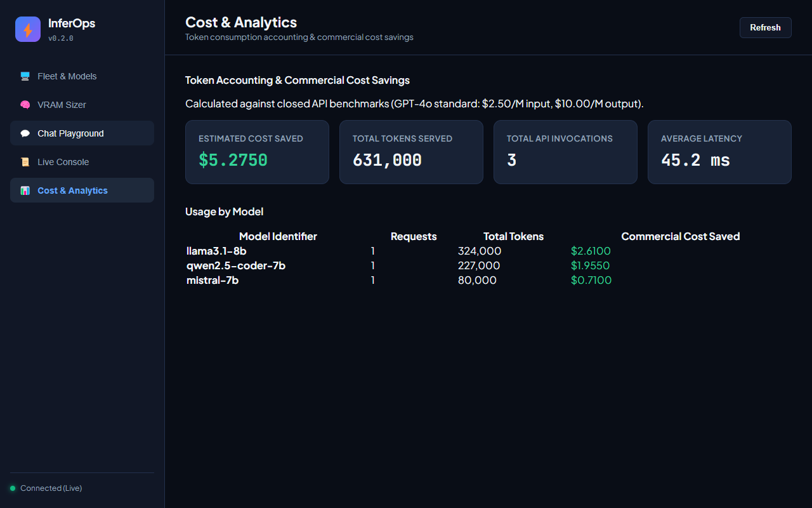The image size is (812, 508).
Task: Switch to Chat Playground
Action: (x=82, y=133)
